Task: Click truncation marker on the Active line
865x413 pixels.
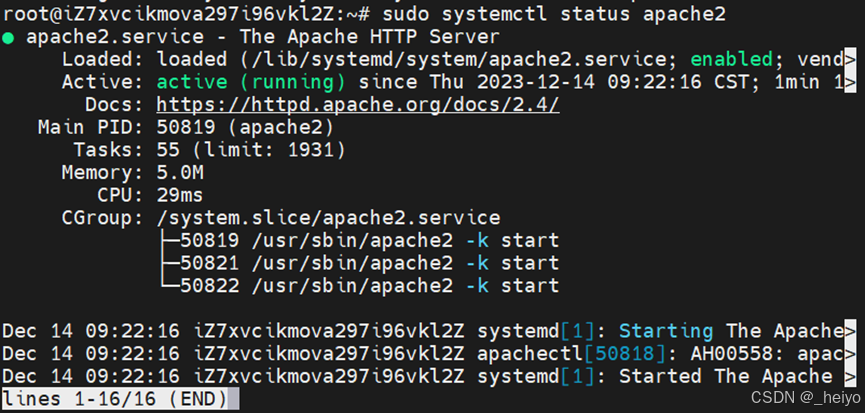Action: pos(850,82)
